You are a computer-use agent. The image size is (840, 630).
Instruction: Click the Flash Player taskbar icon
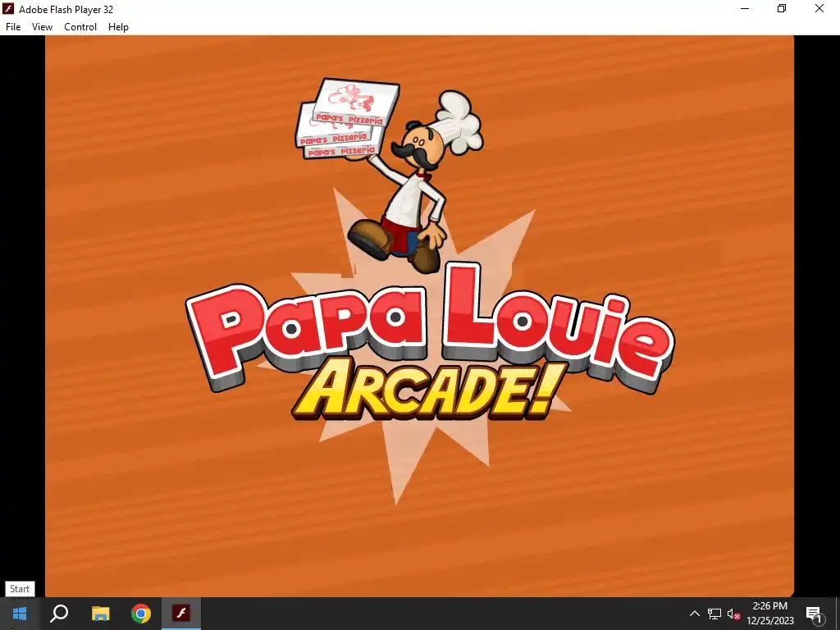point(181,614)
